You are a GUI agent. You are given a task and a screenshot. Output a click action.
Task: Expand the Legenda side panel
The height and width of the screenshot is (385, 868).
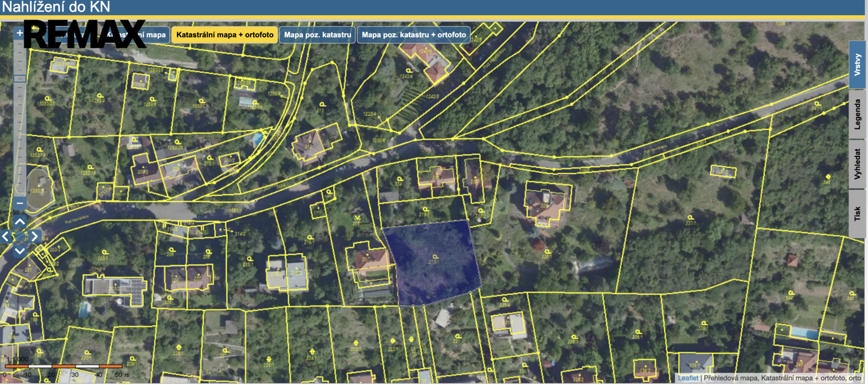[857, 114]
